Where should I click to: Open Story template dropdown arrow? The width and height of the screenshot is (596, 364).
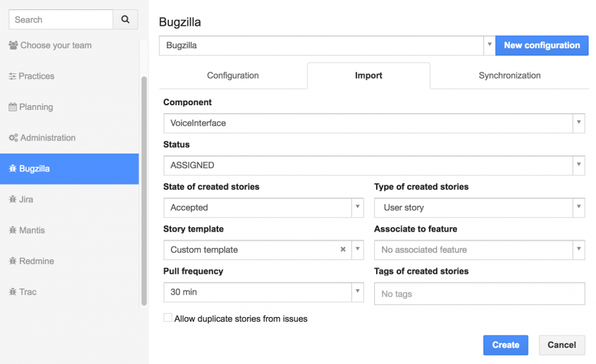[x=358, y=250]
